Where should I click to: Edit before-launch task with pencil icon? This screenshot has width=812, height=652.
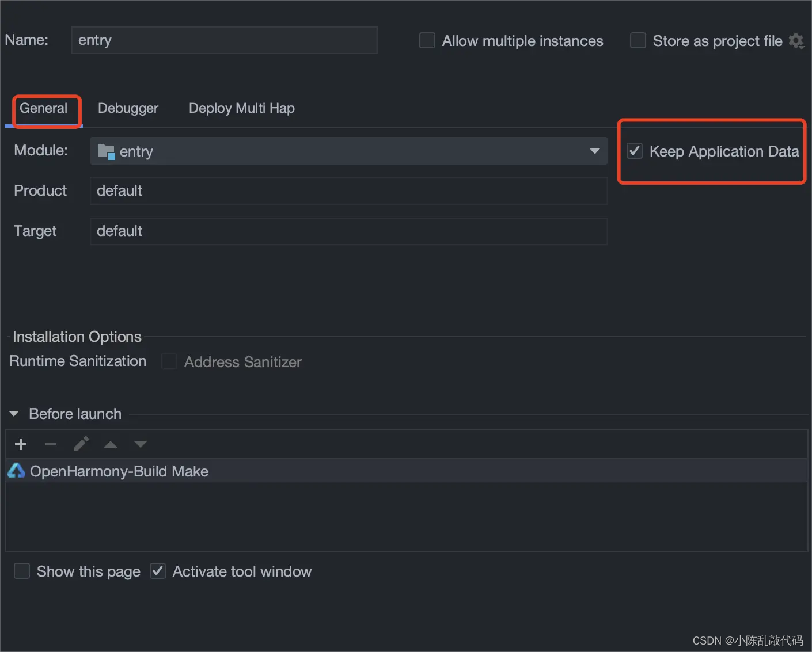coord(81,444)
